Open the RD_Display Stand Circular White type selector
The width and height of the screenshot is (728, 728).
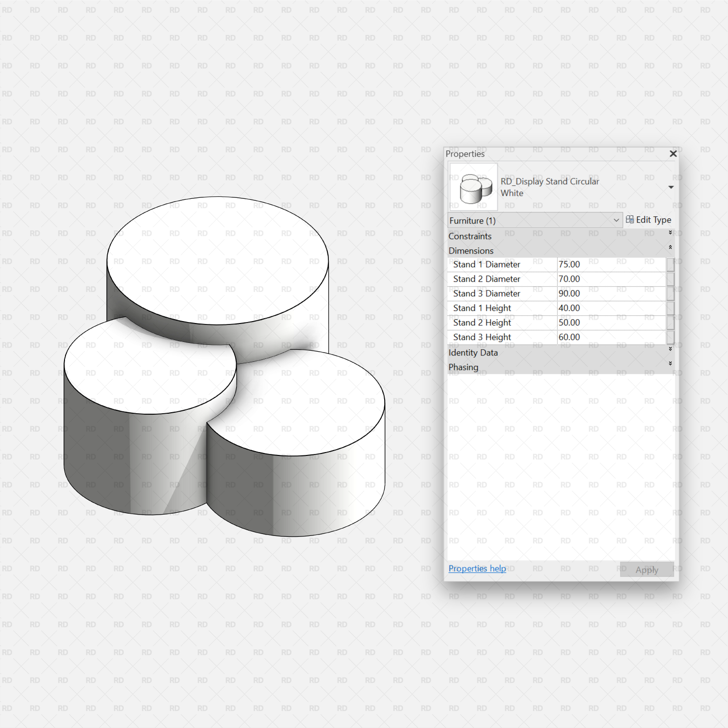point(671,187)
